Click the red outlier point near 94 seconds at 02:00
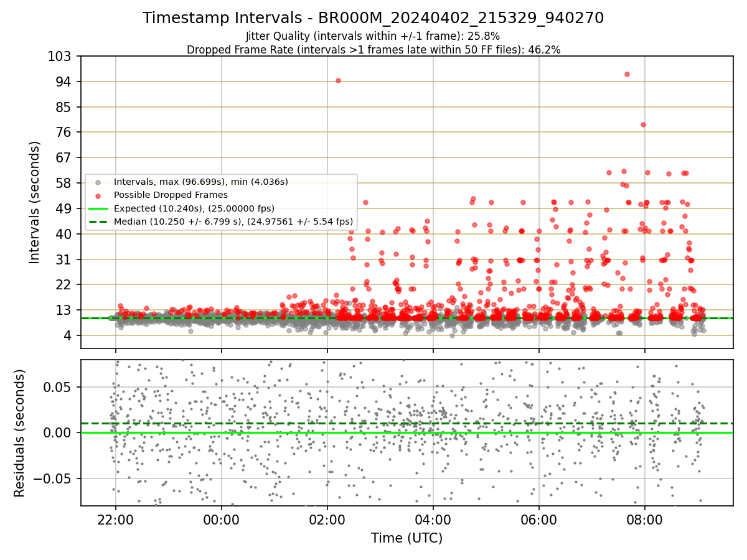Screen dimensions: 747x560 click(338, 80)
